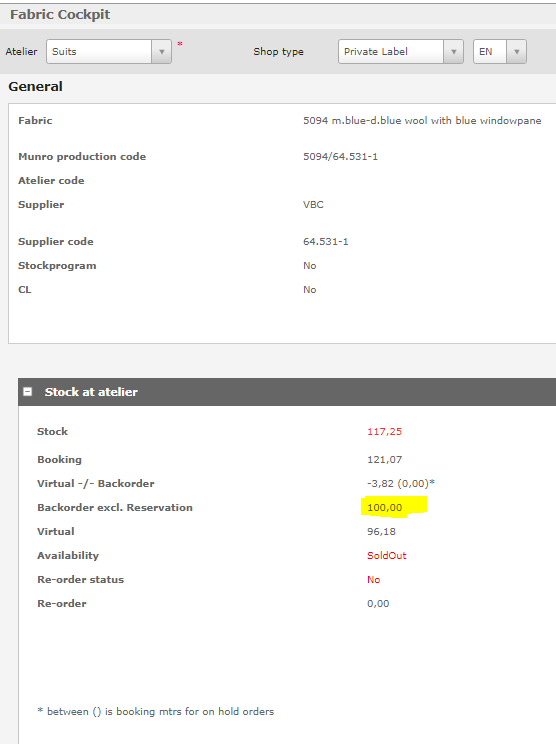Click the red required asterisk next to Atelier
556x744 pixels.
tap(180, 44)
